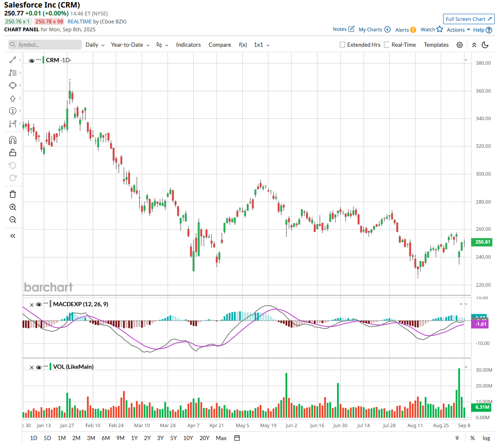Undo the last chart action

click(x=13, y=165)
